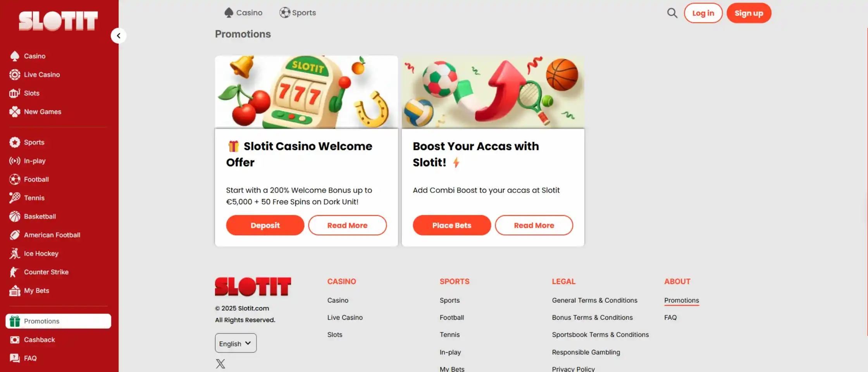Open Counter Strike shooter icon

pyautogui.click(x=14, y=272)
